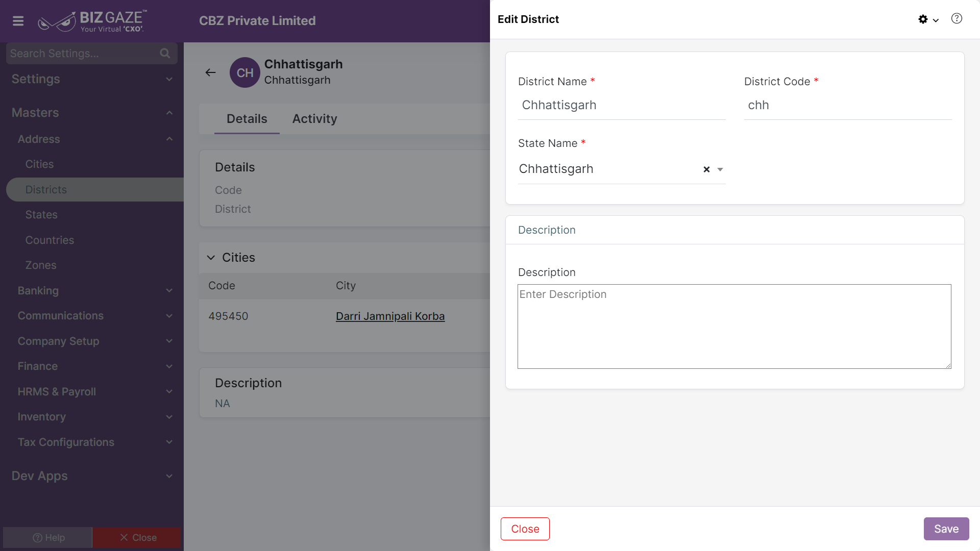Click the search magnifier icon in sidebar
Image resolution: width=980 pixels, height=551 pixels.
165,53
